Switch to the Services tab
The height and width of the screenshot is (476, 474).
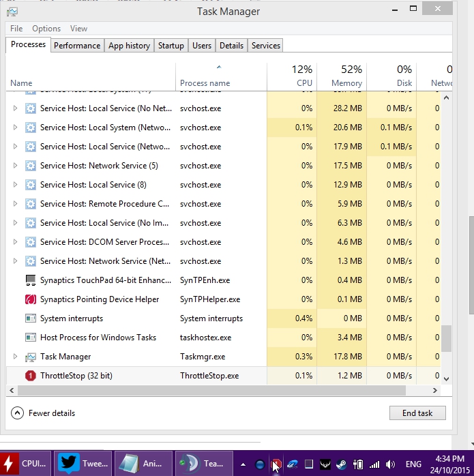[x=266, y=46]
